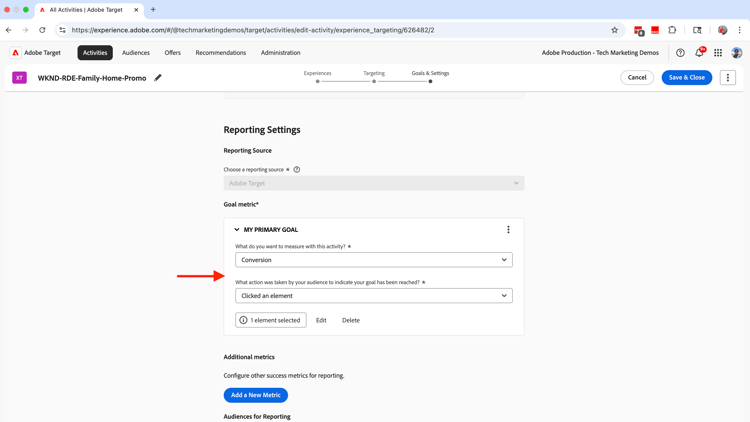Click Add a New Metric button
The width and height of the screenshot is (750, 422).
[x=256, y=395]
